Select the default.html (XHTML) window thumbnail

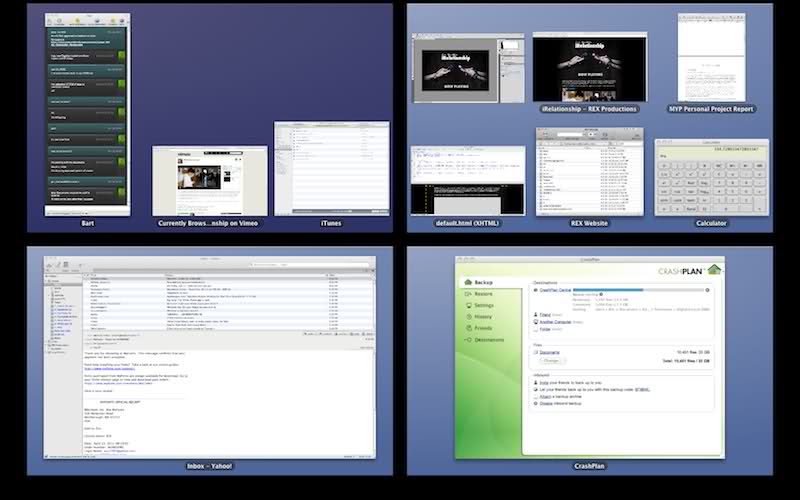click(x=468, y=181)
